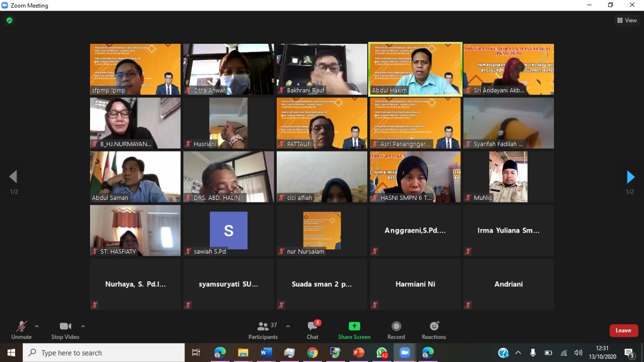
Task: Open the View layout menu
Action: (x=627, y=20)
